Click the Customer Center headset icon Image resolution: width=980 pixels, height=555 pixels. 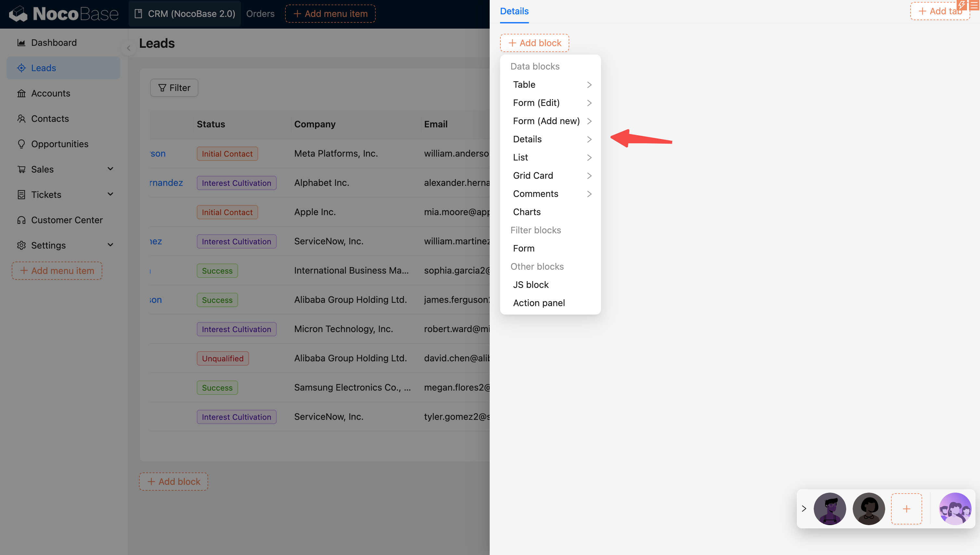coord(21,220)
